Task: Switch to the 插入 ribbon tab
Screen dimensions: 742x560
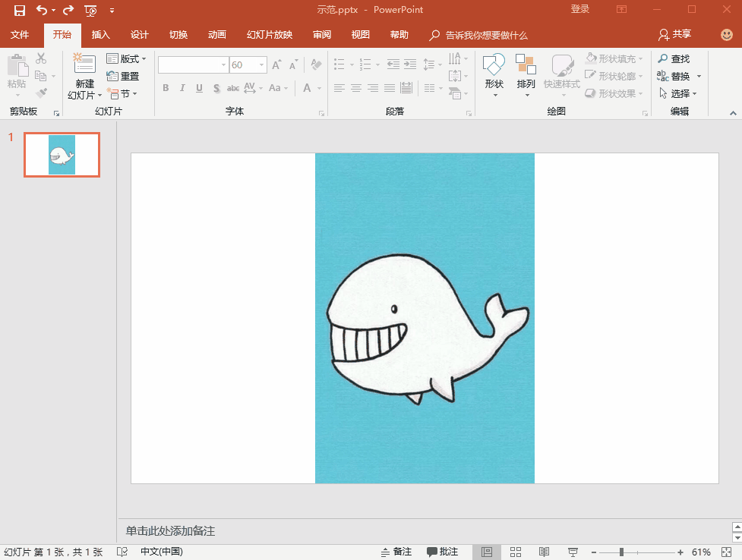Action: coord(101,35)
